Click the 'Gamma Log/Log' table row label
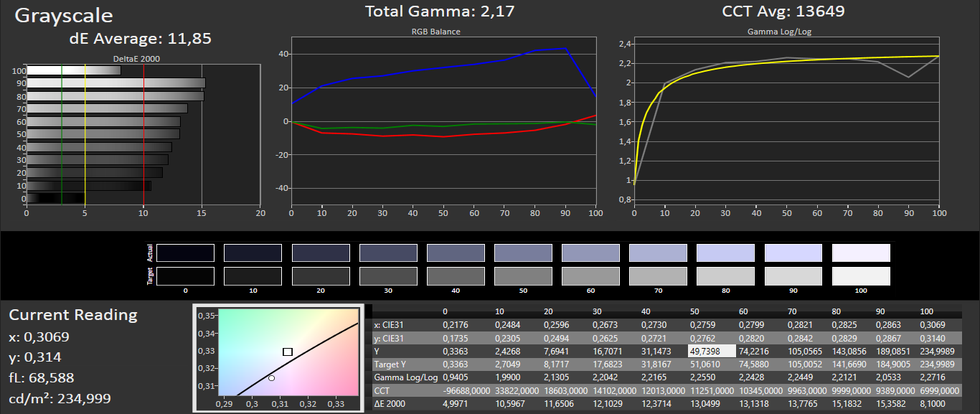Image resolution: width=980 pixels, height=414 pixels. pos(406,377)
